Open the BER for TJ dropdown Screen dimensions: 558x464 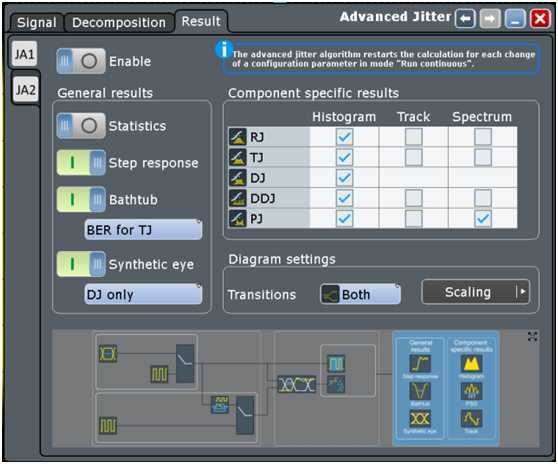coord(143,230)
